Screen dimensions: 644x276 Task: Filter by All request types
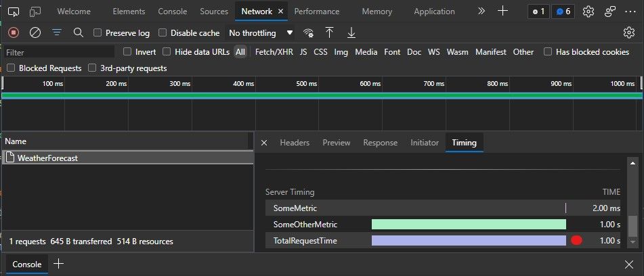coord(240,51)
